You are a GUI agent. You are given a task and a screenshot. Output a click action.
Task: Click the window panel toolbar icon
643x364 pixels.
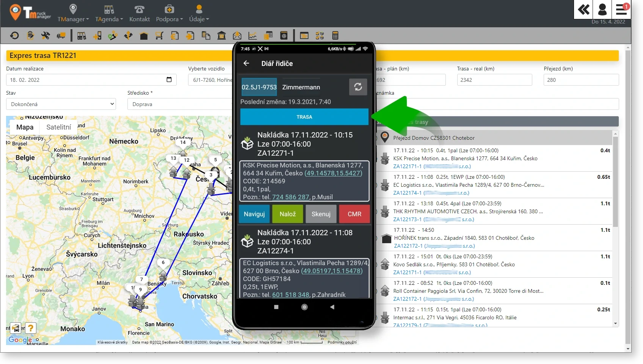pyautogui.click(x=304, y=36)
